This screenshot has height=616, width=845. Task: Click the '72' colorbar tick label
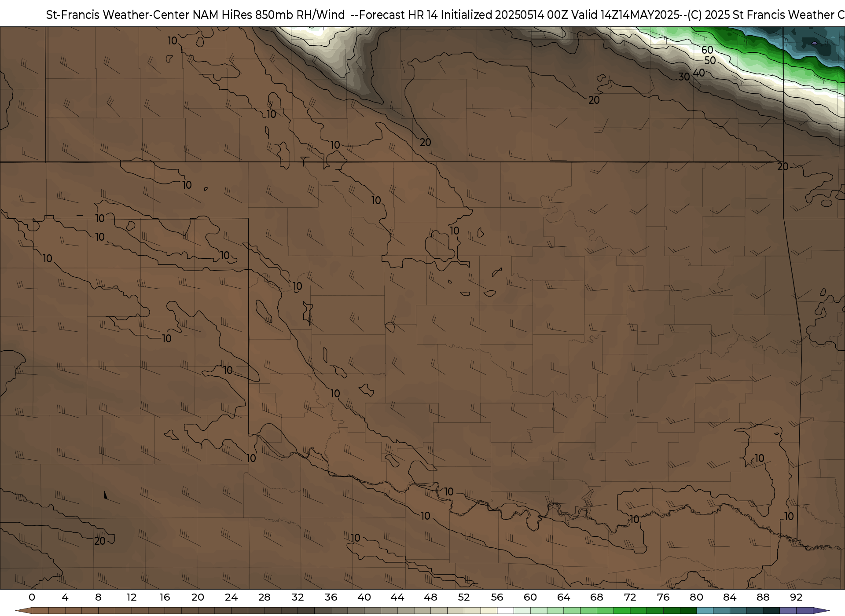[x=630, y=597]
